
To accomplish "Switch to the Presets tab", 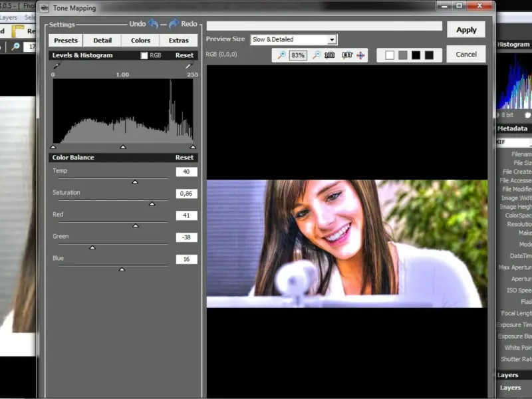I will click(x=65, y=41).
